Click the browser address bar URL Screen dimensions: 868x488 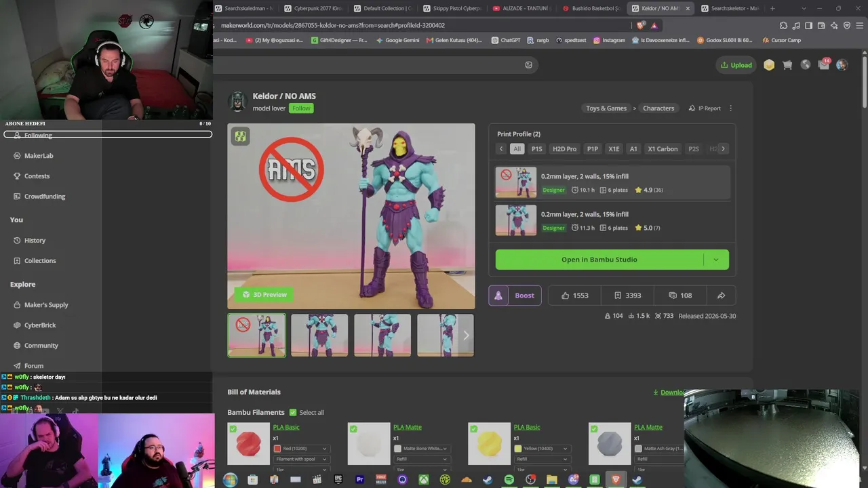pyautogui.click(x=333, y=26)
